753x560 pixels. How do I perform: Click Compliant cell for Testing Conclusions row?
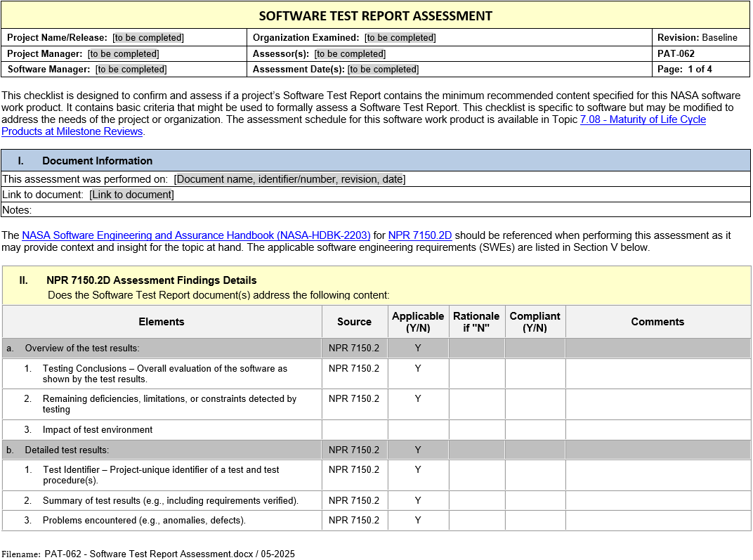coord(535,374)
